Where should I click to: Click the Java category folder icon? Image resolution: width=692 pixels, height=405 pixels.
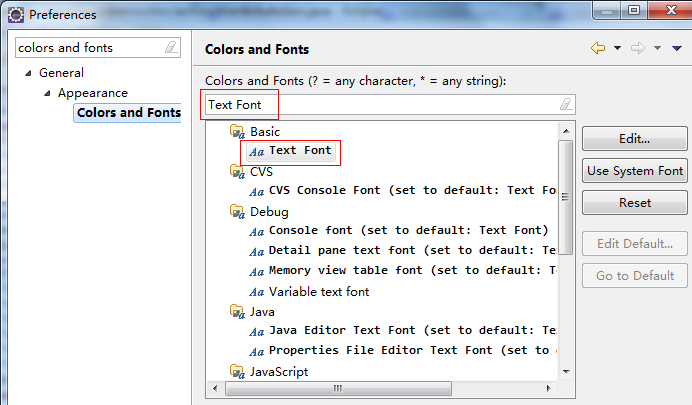click(237, 311)
